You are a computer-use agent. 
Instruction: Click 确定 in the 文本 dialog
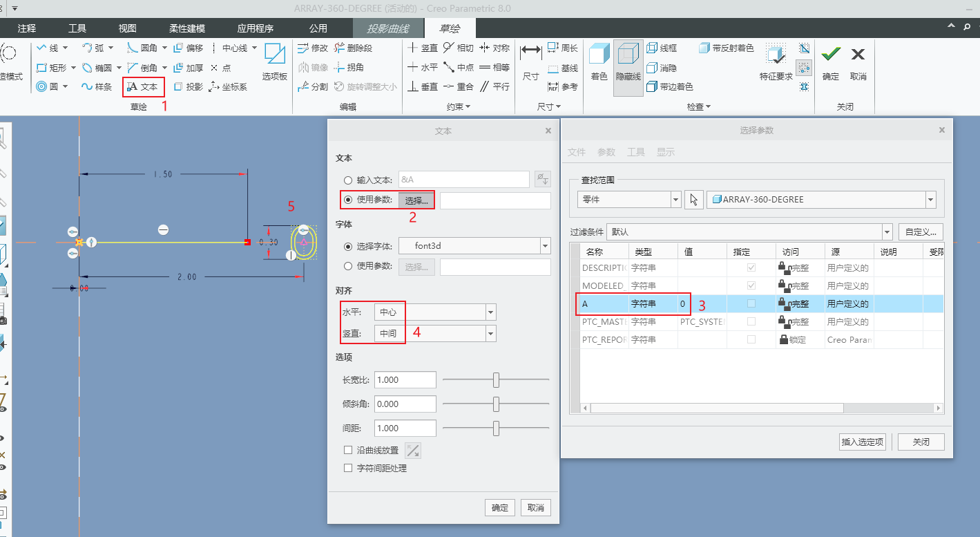pyautogui.click(x=500, y=508)
